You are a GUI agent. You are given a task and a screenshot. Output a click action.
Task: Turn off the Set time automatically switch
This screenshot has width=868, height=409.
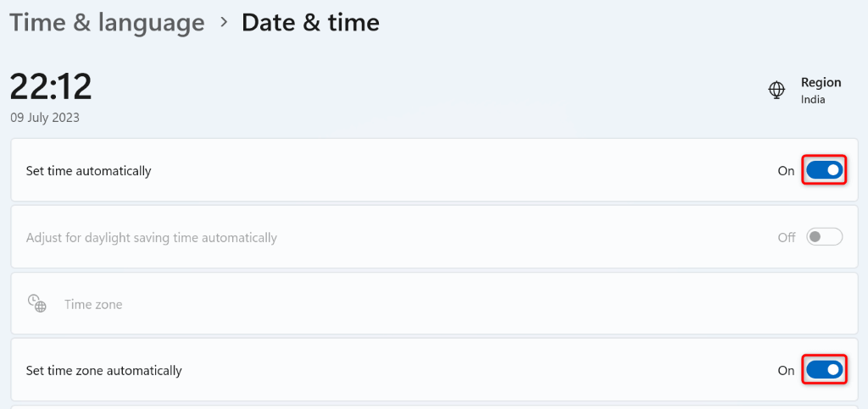point(824,170)
